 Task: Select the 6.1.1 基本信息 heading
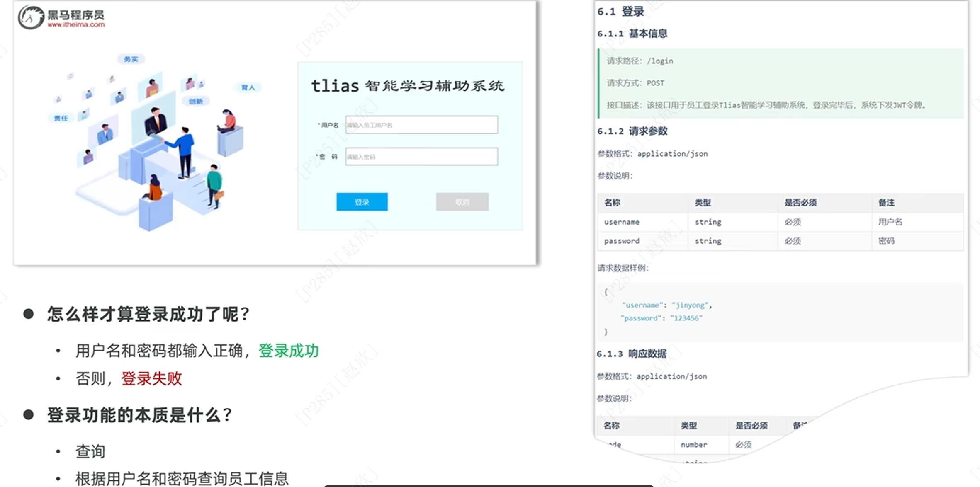632,34
